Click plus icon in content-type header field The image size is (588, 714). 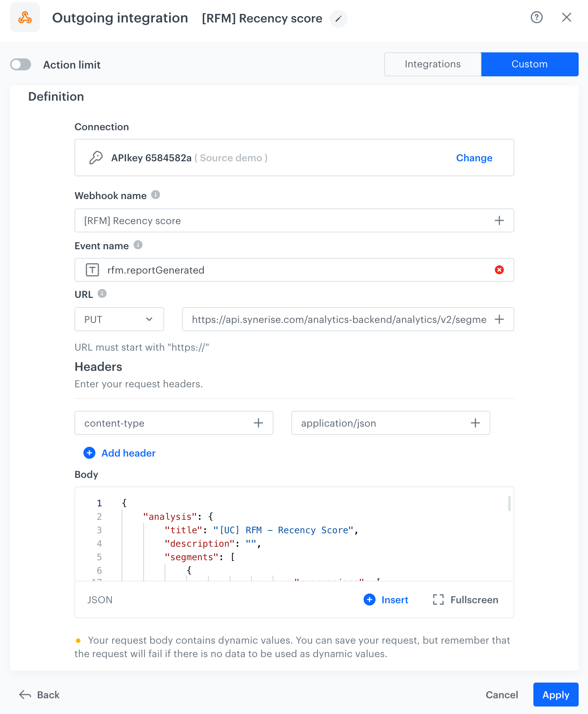[x=258, y=423]
